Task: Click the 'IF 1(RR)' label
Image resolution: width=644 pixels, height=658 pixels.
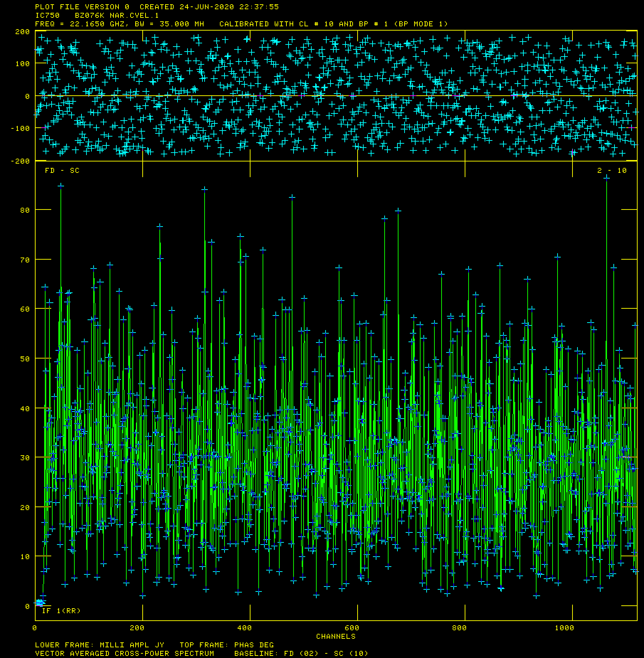Action: [61, 611]
